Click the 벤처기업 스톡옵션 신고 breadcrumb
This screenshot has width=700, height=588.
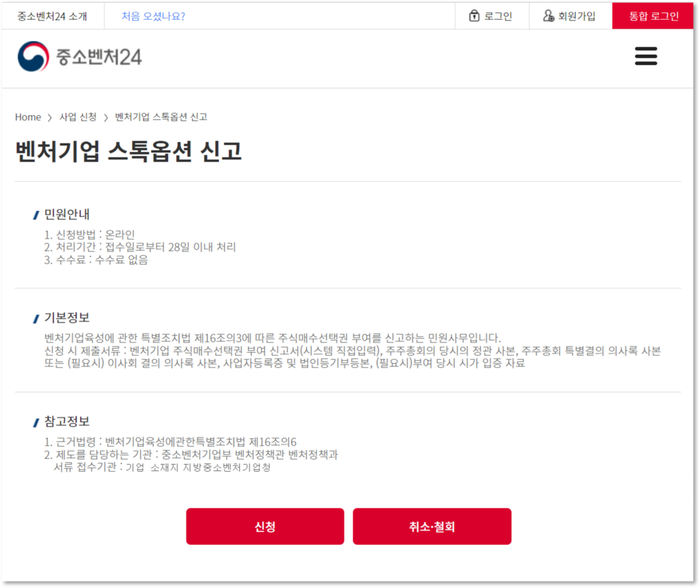click(x=159, y=117)
